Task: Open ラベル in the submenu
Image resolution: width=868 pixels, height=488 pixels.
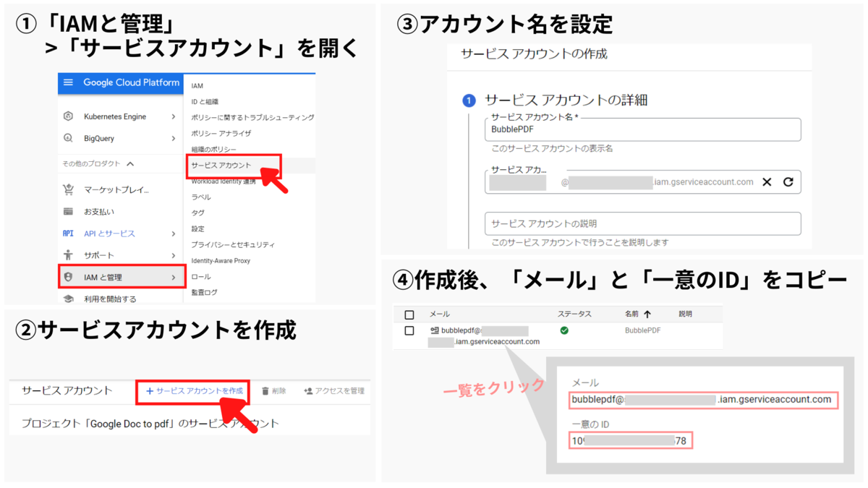Action: pyautogui.click(x=201, y=197)
